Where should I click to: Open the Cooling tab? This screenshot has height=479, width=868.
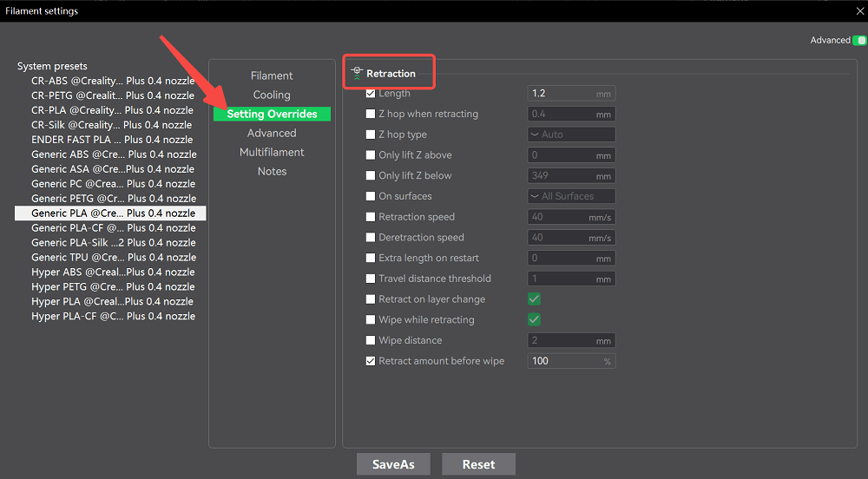point(272,95)
